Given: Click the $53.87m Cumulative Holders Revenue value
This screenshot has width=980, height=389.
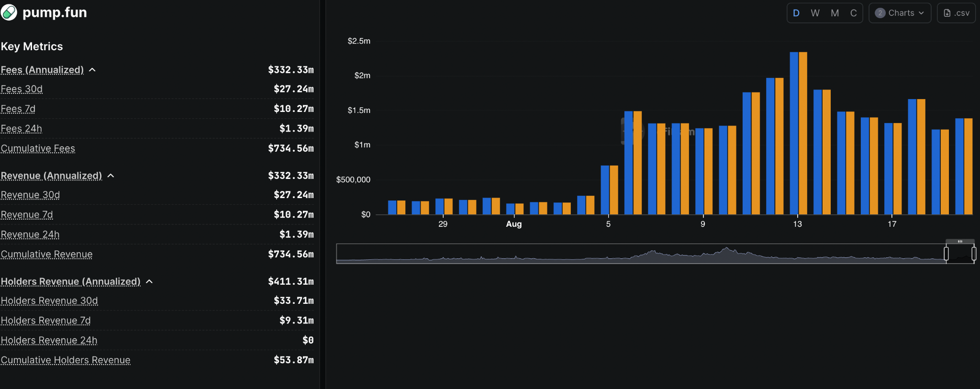Looking at the screenshot, I should coord(294,360).
